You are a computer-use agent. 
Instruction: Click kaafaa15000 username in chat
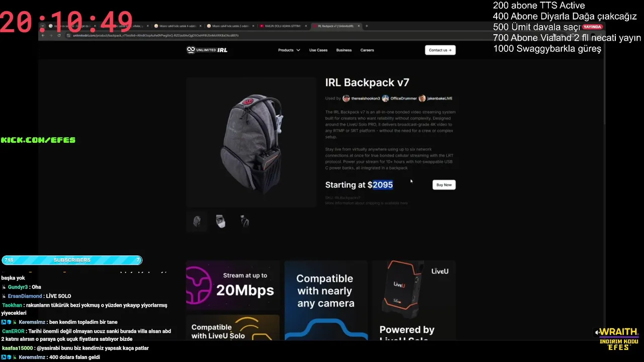[x=18, y=348]
